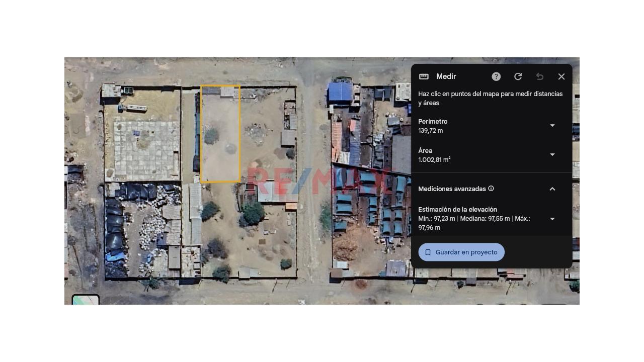644x362 pixels.
Task: Collapse the Mediciones avanzadas section
Action: point(552,189)
